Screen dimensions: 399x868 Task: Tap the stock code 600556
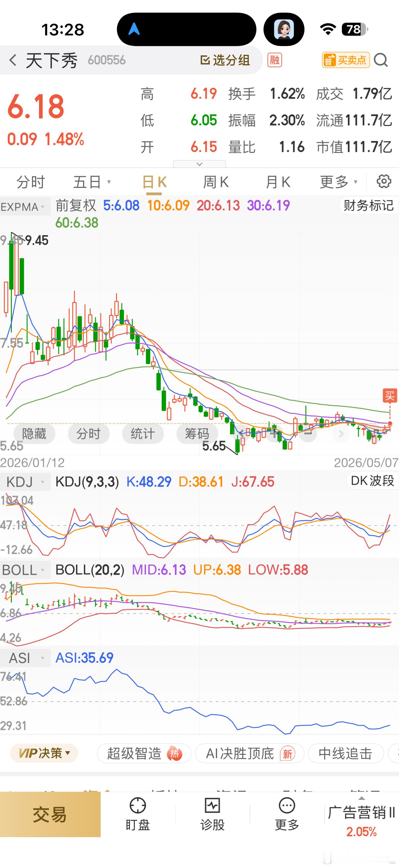click(x=106, y=60)
